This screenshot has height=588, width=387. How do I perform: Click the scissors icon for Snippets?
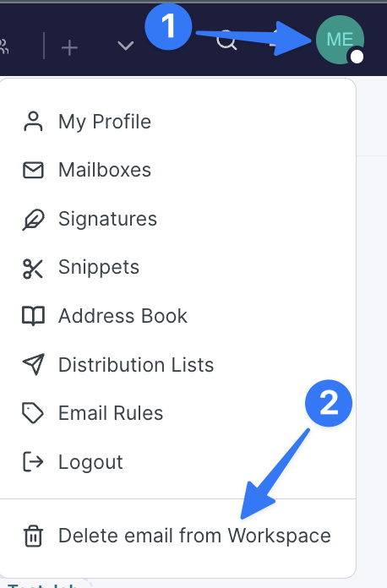[33, 269]
